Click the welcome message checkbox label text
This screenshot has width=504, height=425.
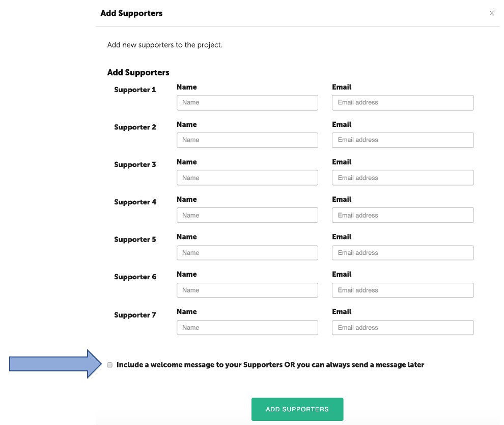coord(270,365)
